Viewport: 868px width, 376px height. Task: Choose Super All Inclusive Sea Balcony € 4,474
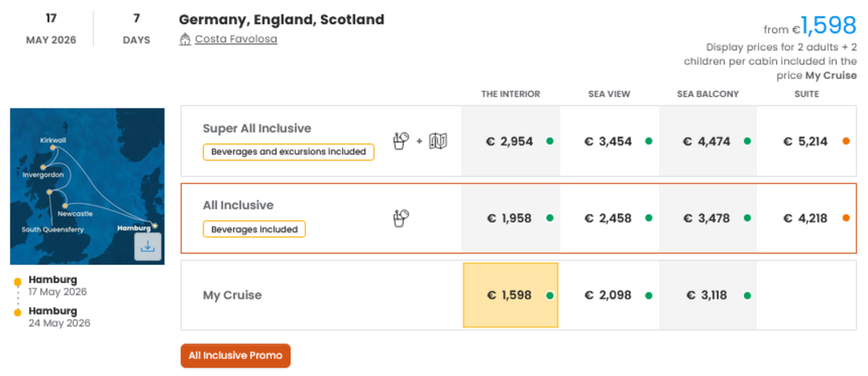click(707, 141)
